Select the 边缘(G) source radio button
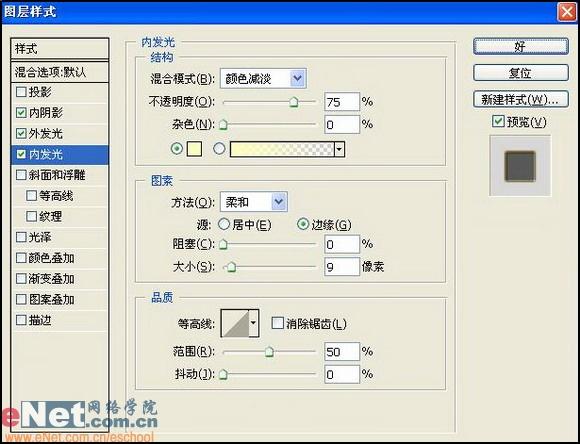The image size is (580, 444). pos(303,224)
